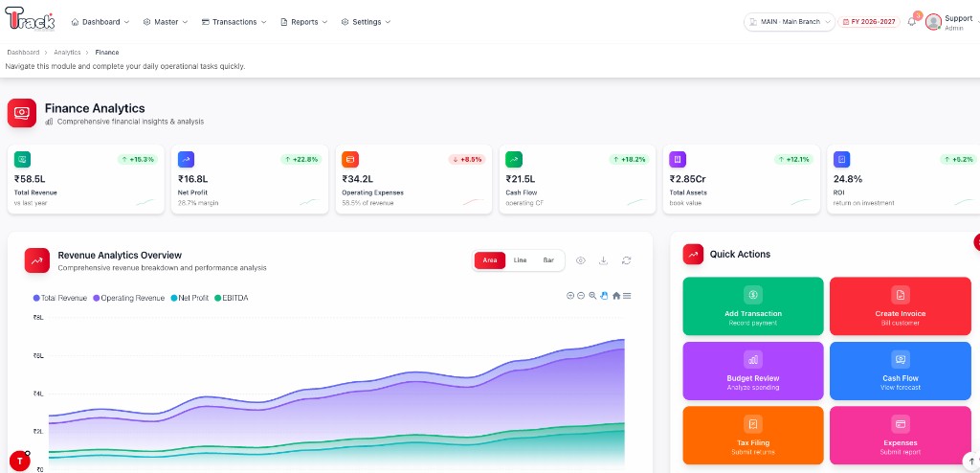Switch chart to Bar view
980x473 pixels.
tap(548, 260)
